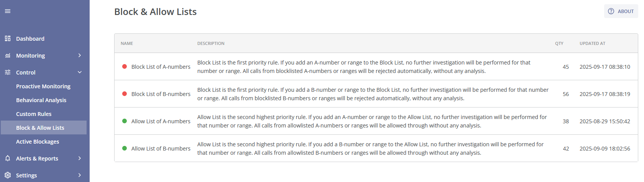Select Custom Rules menu item
Image resolution: width=644 pixels, height=182 pixels.
click(34, 114)
